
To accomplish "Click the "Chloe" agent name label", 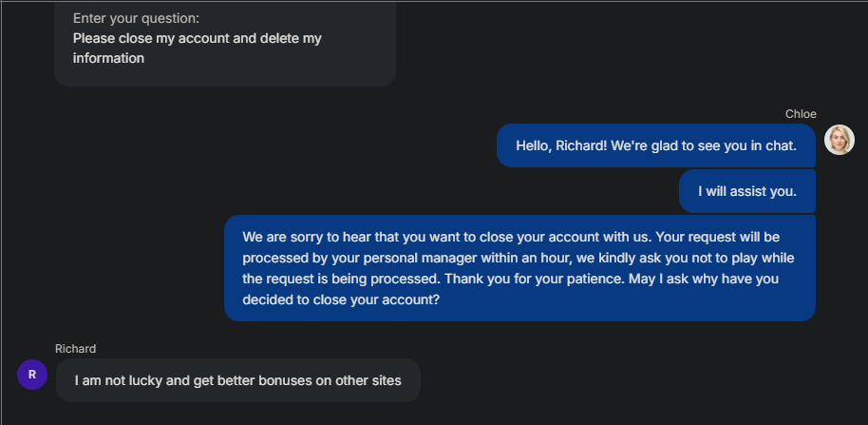I will [x=801, y=114].
